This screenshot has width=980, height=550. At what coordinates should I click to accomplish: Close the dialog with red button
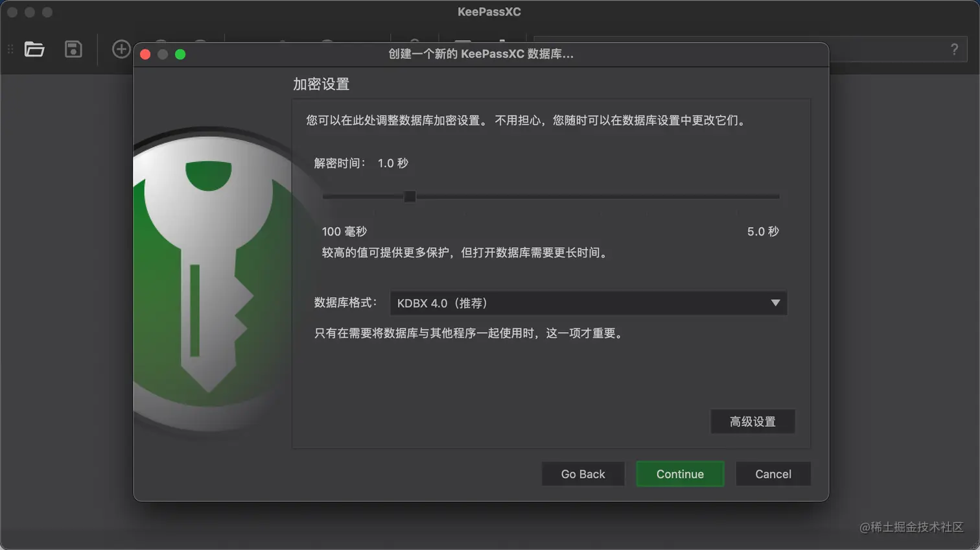pyautogui.click(x=145, y=54)
